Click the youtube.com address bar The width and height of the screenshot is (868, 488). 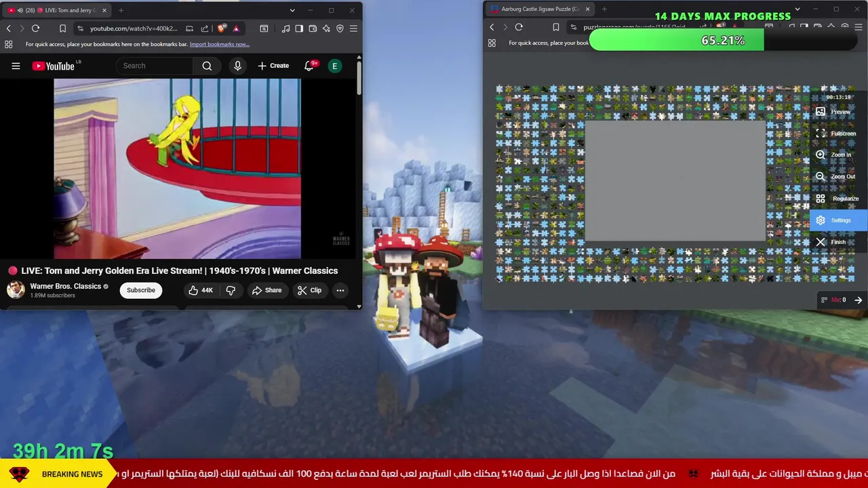[133, 28]
